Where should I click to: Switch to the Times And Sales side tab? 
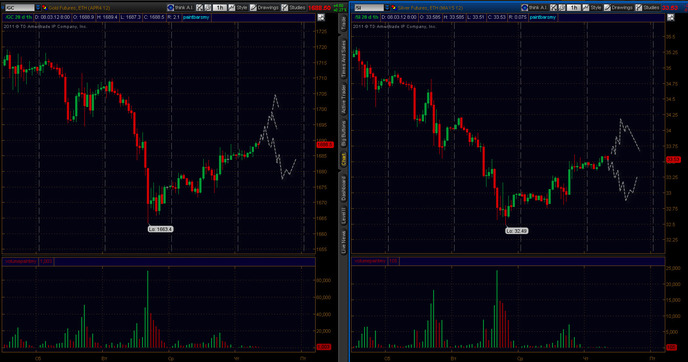[344, 59]
